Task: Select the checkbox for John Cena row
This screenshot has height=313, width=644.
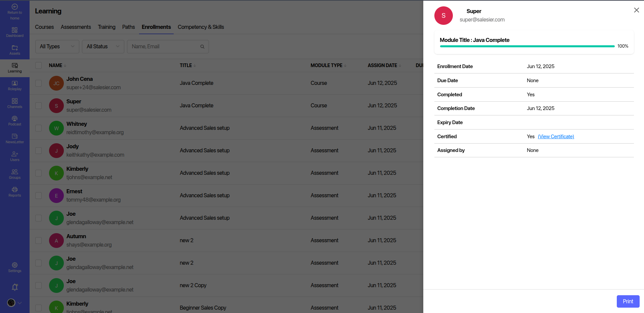Action: [x=39, y=83]
